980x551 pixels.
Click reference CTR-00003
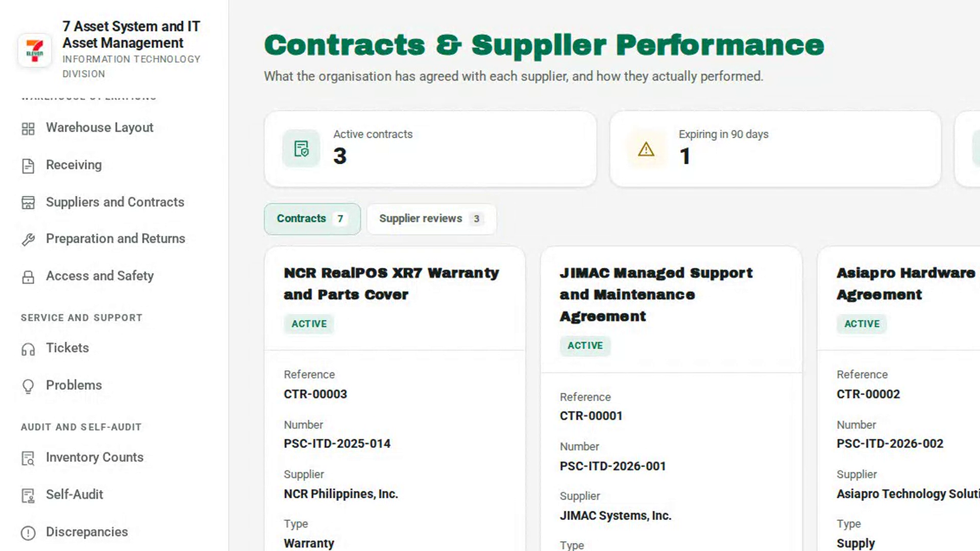point(315,394)
